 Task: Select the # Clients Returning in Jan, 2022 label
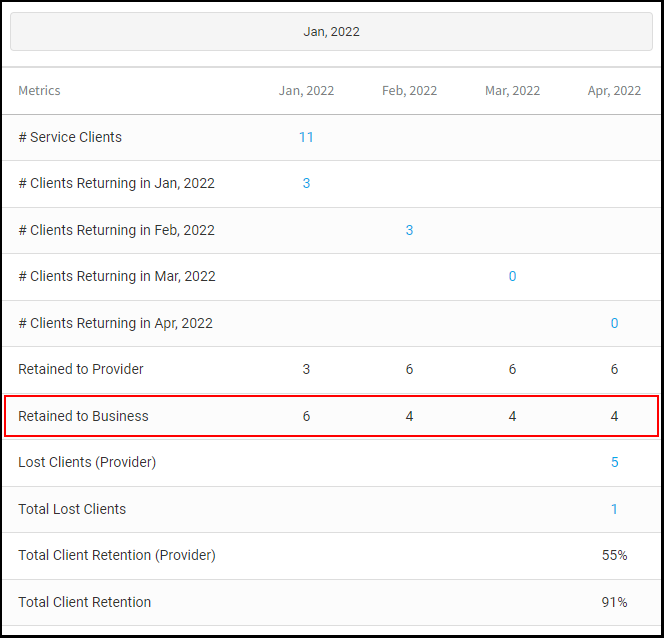116,183
